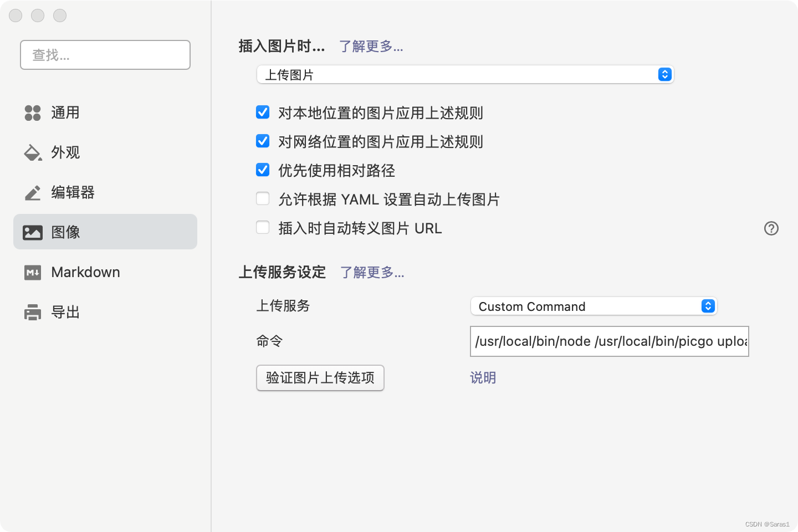The image size is (798, 532).
Task: Click the 编辑器 pencil icon
Action: pyautogui.click(x=33, y=192)
